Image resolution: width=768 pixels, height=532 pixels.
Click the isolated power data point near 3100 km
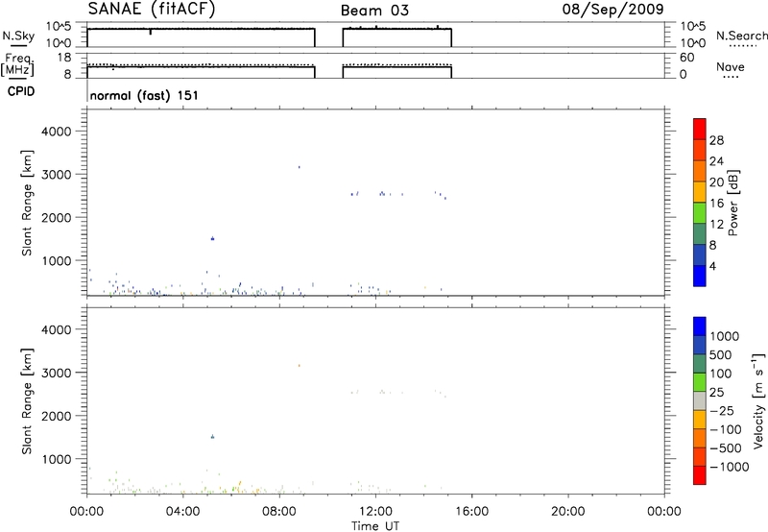coord(299,167)
